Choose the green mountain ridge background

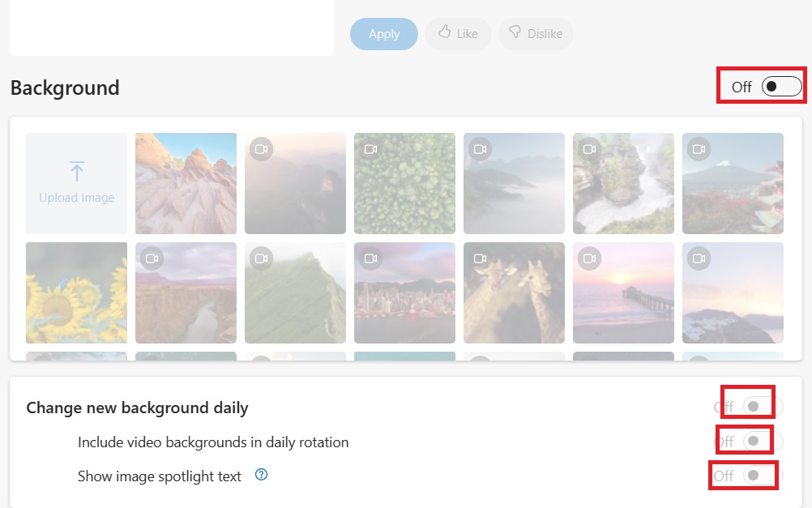click(x=295, y=292)
